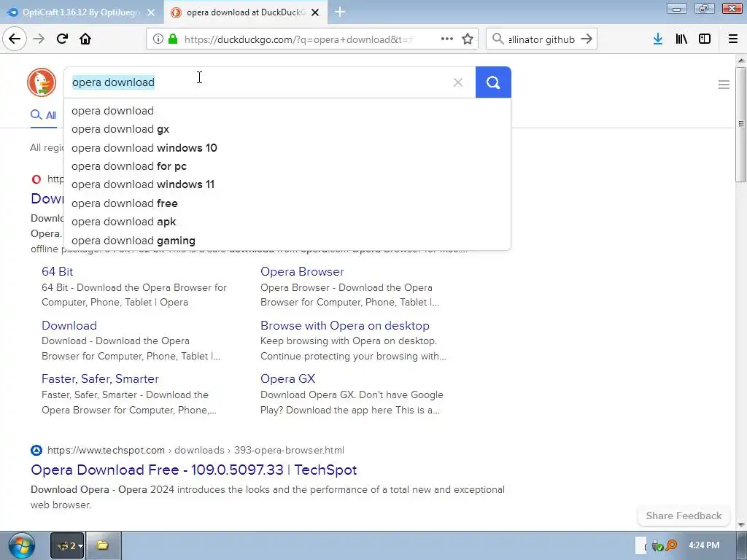747x560 pixels.
Task: Click the DuckDuckGo duck logo
Action: point(42,82)
